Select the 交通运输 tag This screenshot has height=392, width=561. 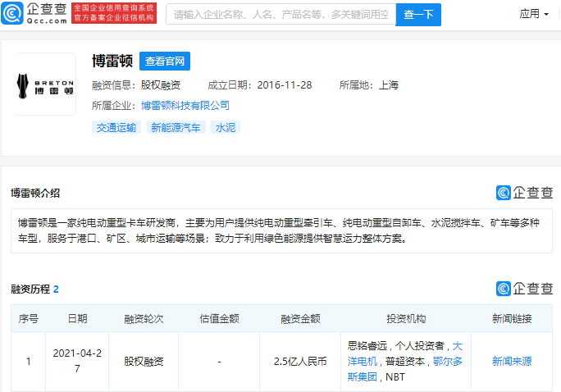coord(116,127)
